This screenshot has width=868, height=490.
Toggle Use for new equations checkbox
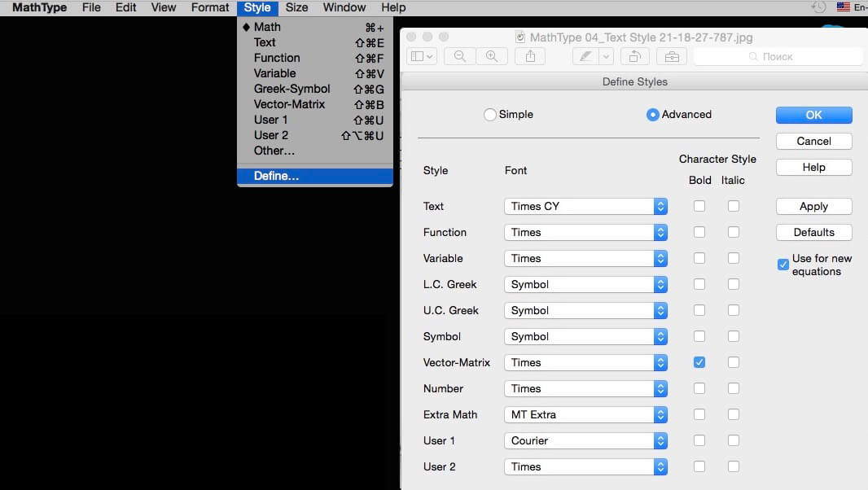tap(783, 265)
